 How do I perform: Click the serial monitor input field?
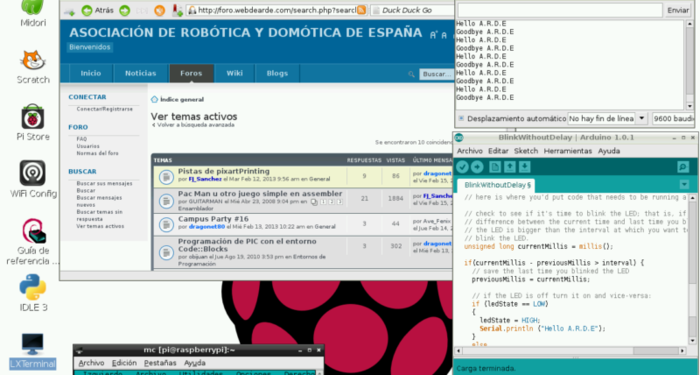click(x=560, y=10)
